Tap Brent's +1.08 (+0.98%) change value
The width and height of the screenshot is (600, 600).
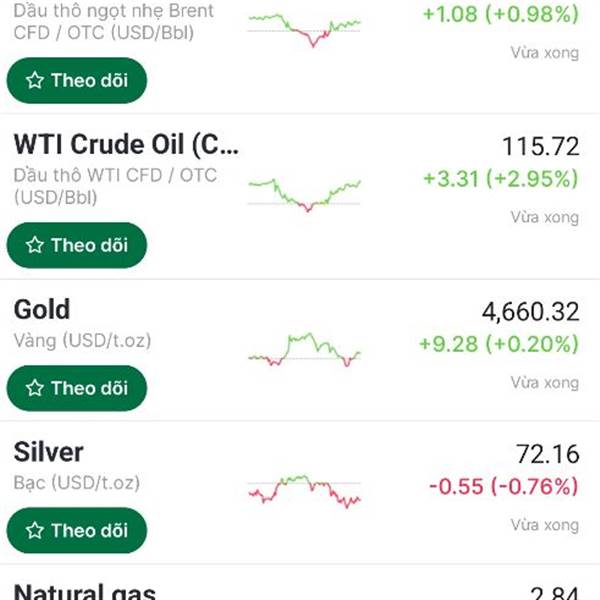pos(500,15)
